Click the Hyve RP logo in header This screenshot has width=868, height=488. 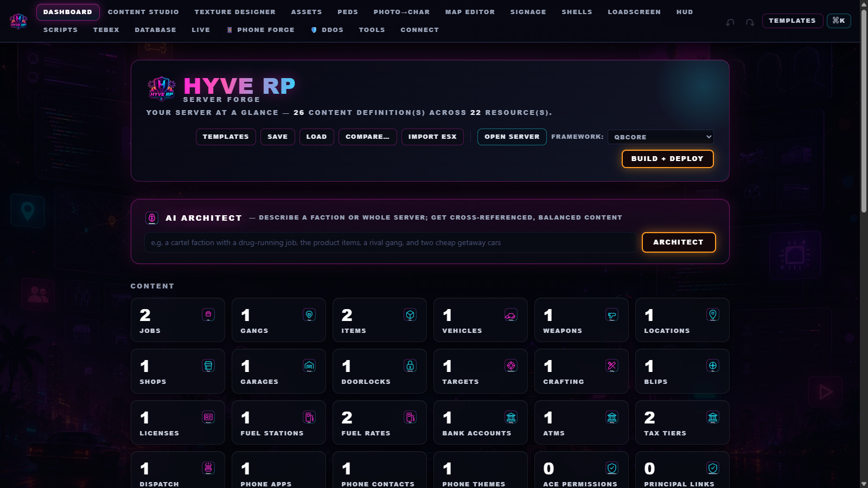tap(18, 21)
